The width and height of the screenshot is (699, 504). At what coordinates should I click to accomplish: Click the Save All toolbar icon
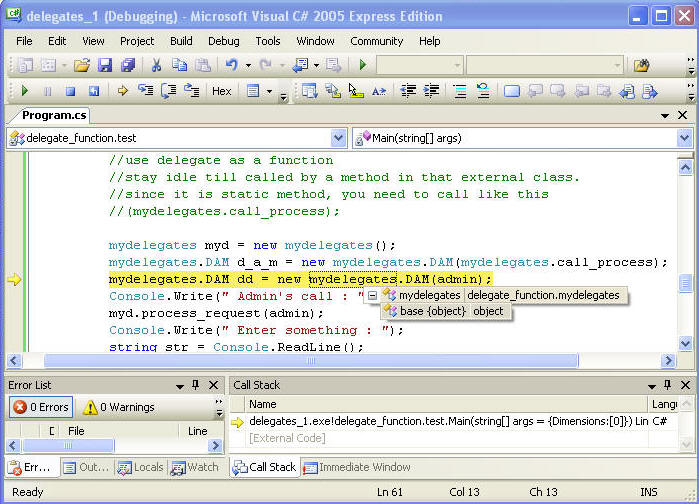point(127,65)
